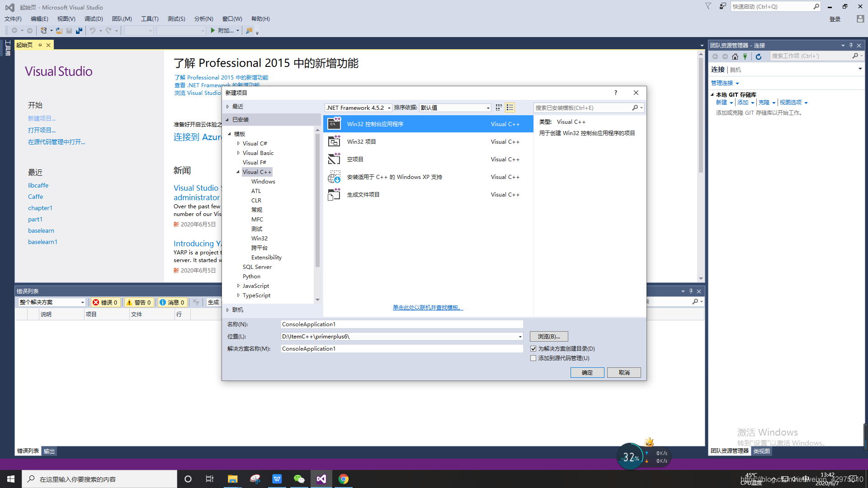Toggle the 消息 0 filter button
Viewport: 868px width, 488px height.
pyautogui.click(x=172, y=302)
